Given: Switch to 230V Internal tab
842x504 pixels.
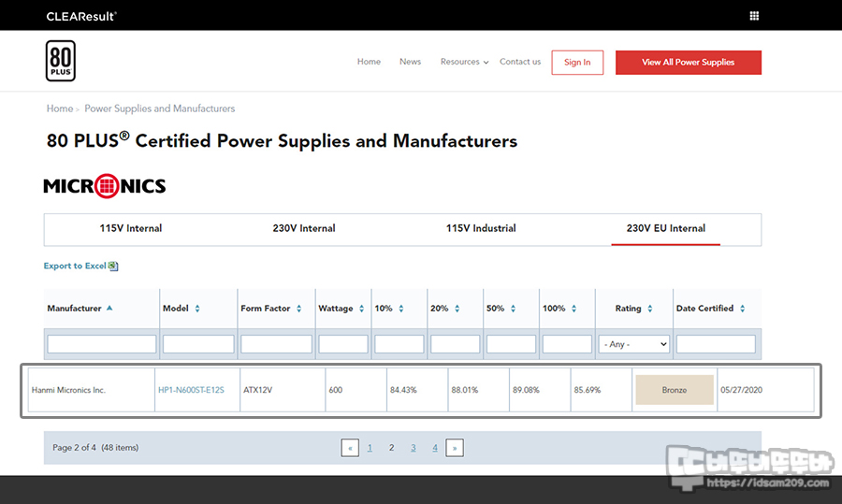Looking at the screenshot, I should [304, 229].
